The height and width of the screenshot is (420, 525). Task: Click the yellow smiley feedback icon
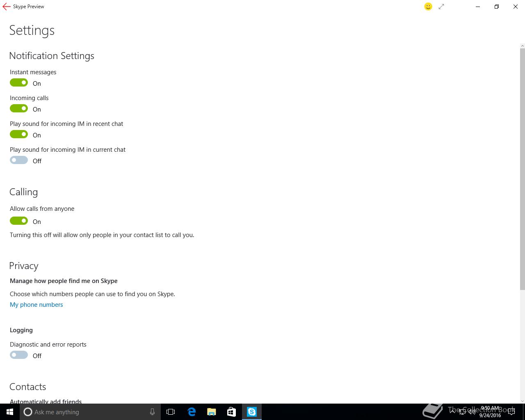pyautogui.click(x=428, y=7)
